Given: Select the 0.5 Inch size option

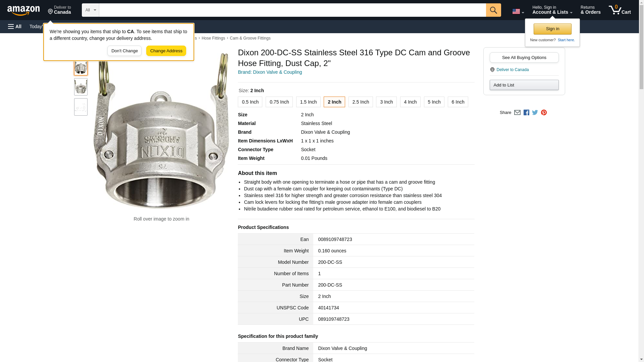Looking at the screenshot, I should [x=250, y=102].
